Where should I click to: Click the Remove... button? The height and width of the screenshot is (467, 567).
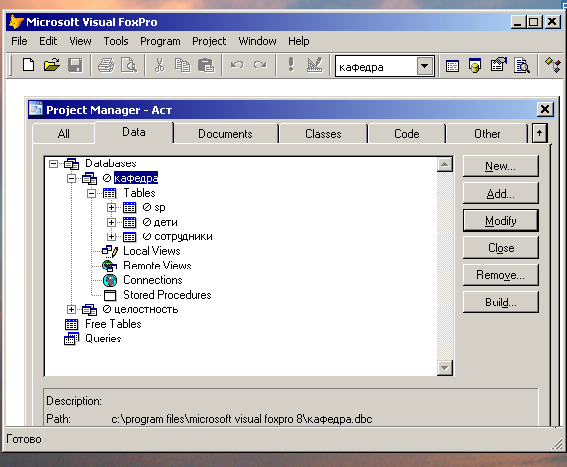click(500, 275)
